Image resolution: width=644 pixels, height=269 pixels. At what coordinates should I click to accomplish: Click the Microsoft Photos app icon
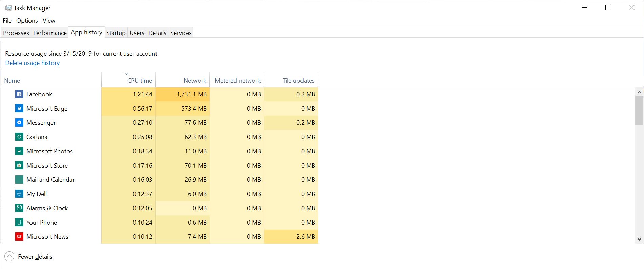coord(19,151)
